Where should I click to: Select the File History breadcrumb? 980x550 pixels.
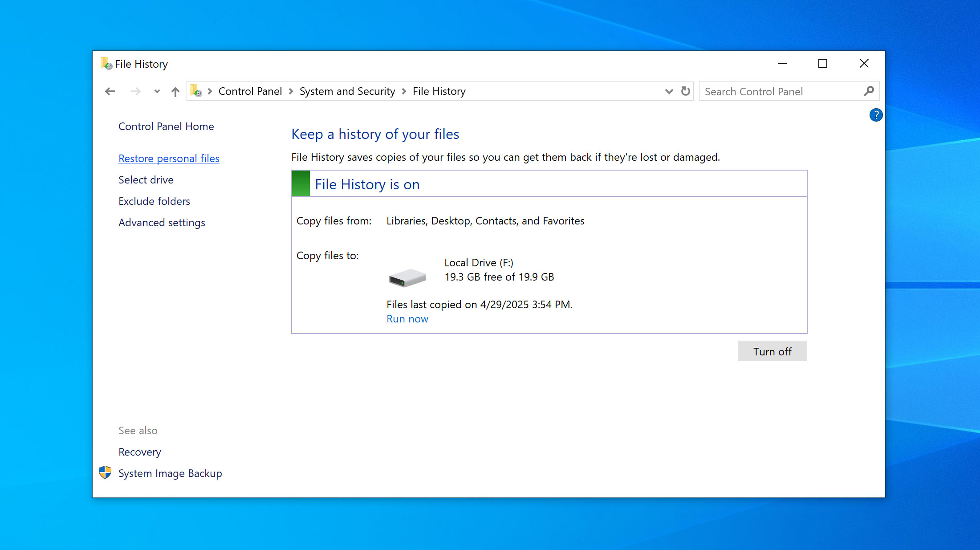(x=439, y=91)
